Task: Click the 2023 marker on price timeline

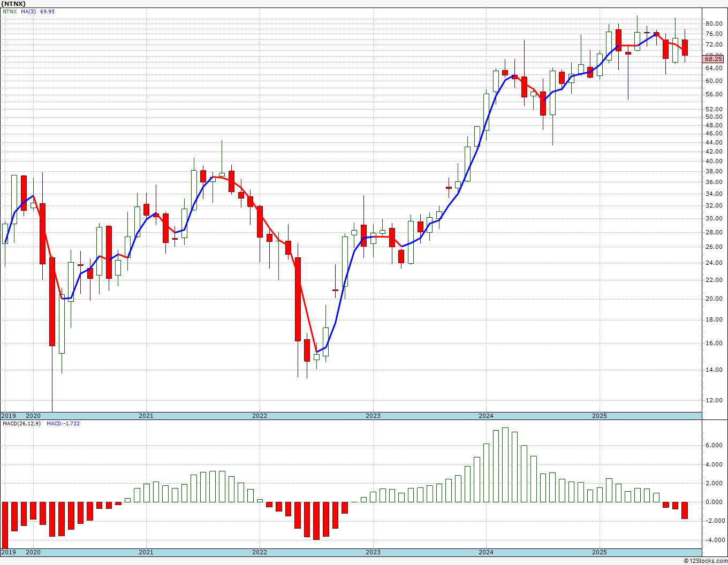Action: tap(373, 416)
